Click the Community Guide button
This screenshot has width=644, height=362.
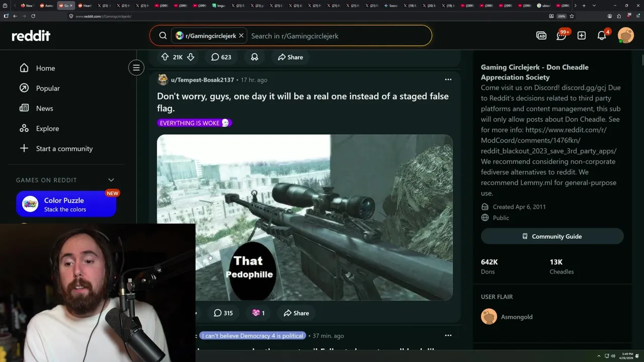pyautogui.click(x=552, y=236)
